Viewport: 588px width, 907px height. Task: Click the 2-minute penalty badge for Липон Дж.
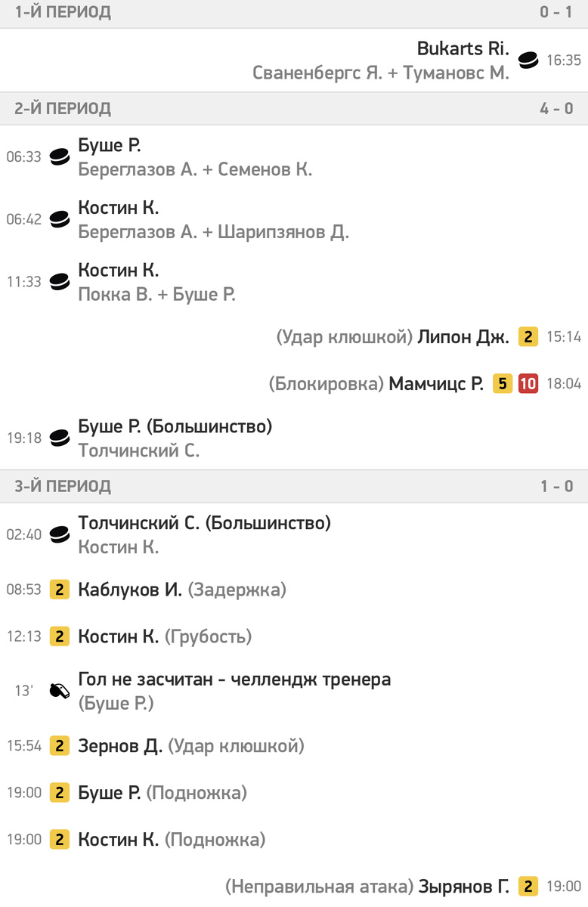tap(528, 337)
